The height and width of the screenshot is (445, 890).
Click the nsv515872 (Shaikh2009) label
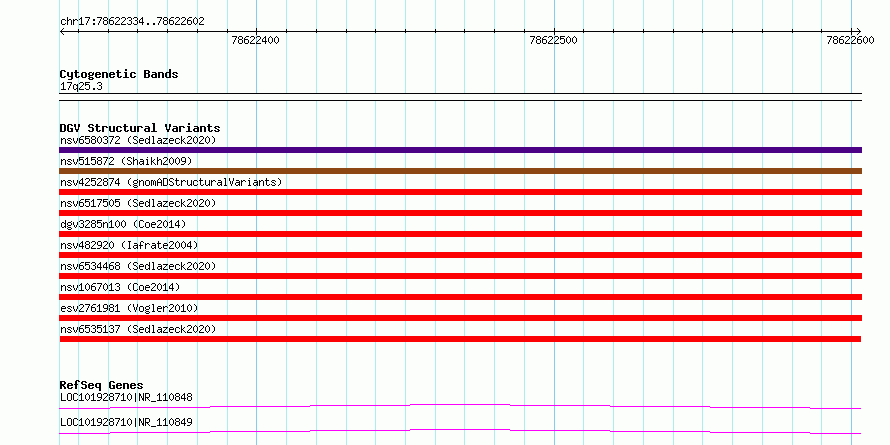[126, 161]
